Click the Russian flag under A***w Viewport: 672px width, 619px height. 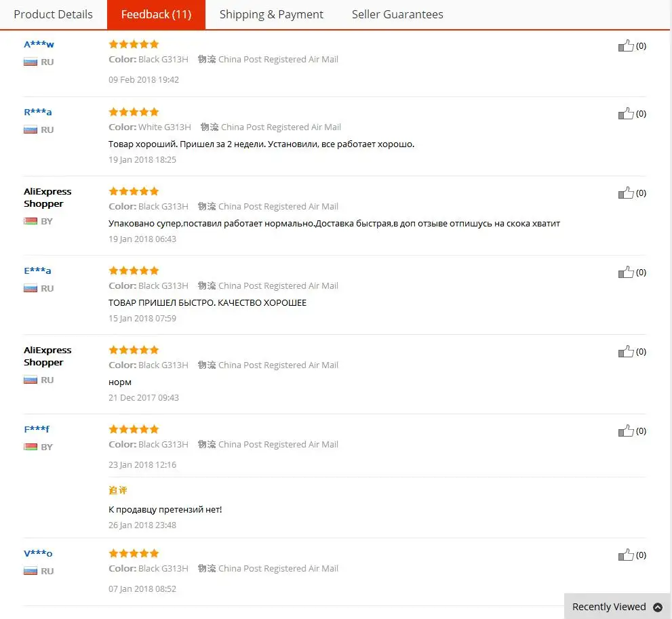click(31, 62)
